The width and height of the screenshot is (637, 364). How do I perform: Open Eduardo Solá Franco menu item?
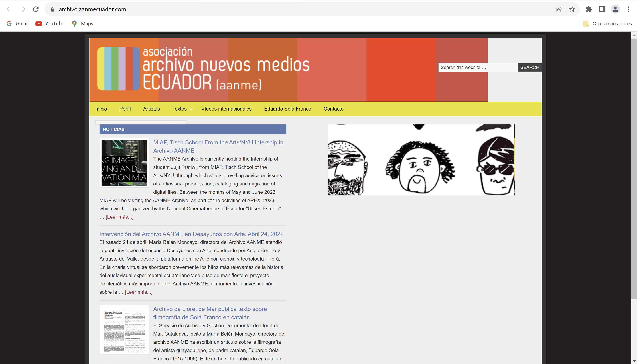click(x=287, y=109)
